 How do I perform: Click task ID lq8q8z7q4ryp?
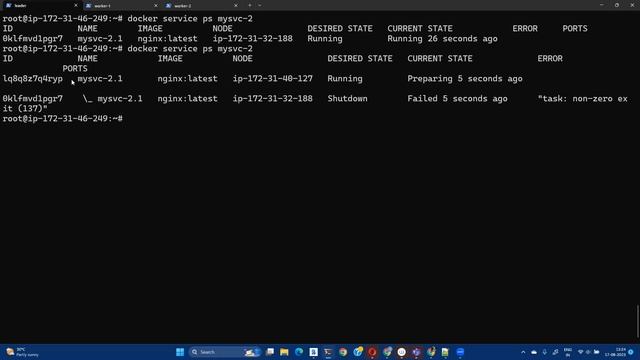tap(33, 79)
